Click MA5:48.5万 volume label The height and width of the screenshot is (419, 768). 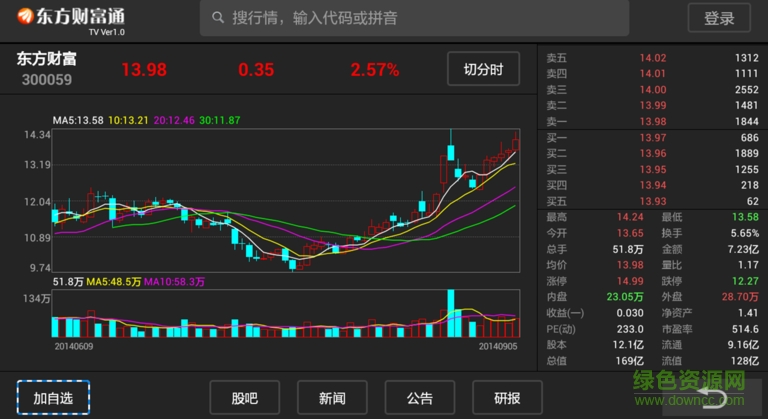pos(114,282)
